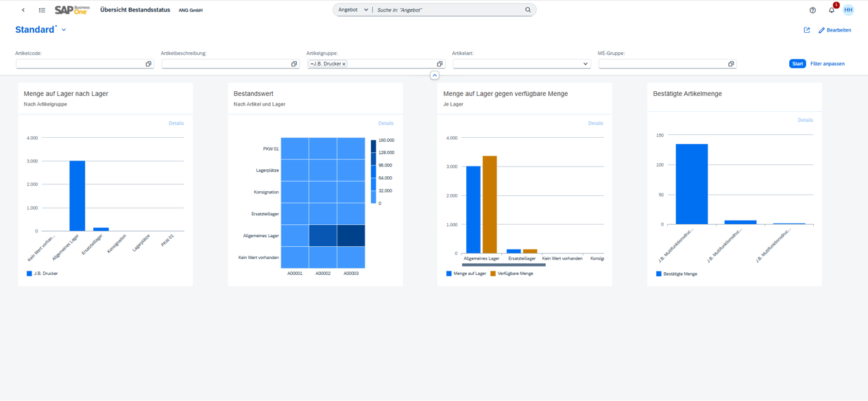Click the A00001 heatmap column label
868x401 pixels.
295,274
